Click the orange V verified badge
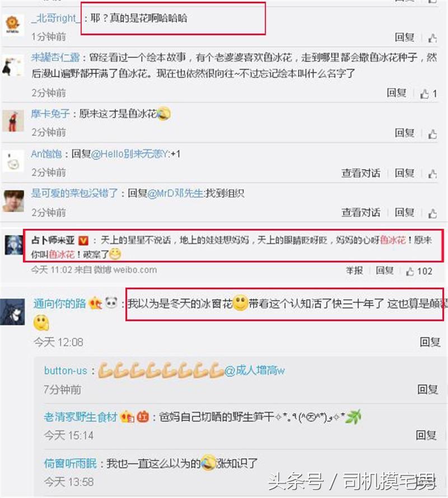Screen dimensions: 448x498 83,241
